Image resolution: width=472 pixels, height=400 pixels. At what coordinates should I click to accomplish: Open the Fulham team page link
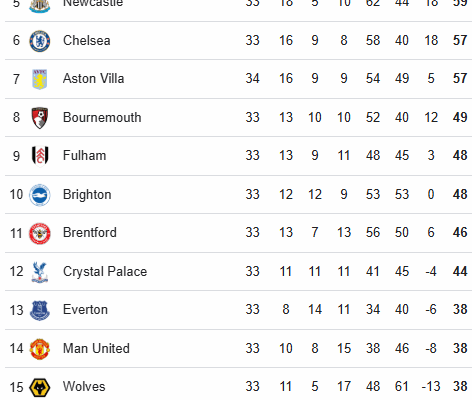click(x=85, y=156)
